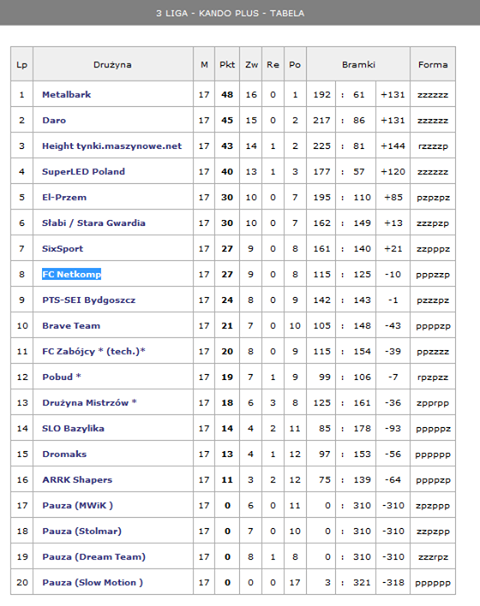Select the Brave Team entry
480x606 pixels.
coord(71,326)
